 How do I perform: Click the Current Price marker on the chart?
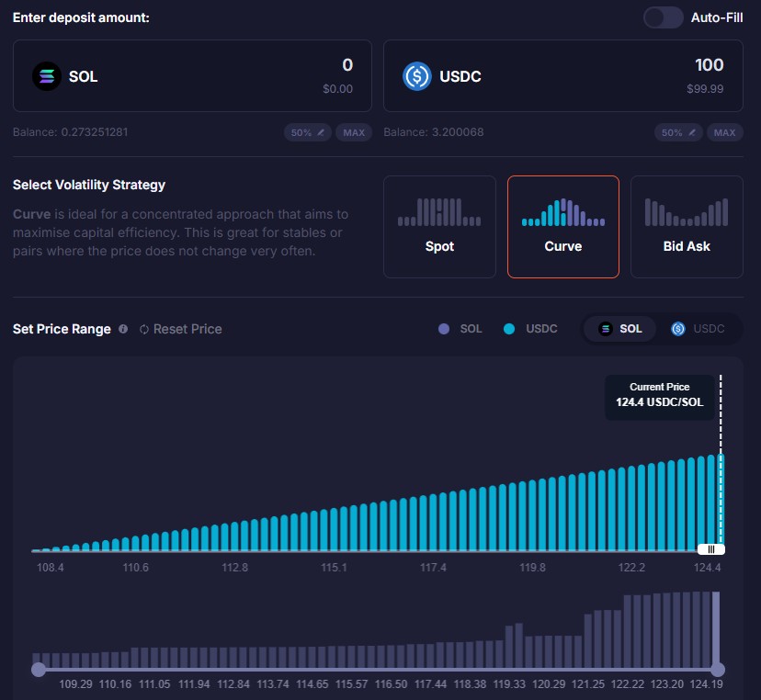[x=660, y=398]
